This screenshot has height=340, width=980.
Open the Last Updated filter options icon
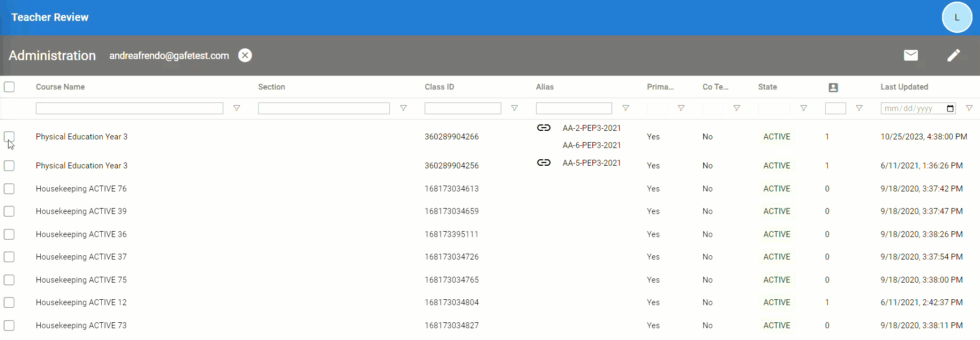tap(969, 108)
